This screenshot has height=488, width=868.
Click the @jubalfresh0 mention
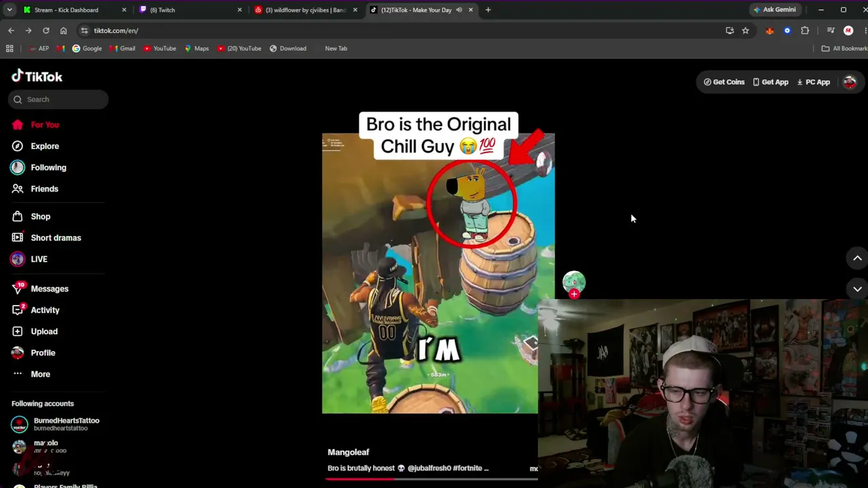(x=429, y=468)
